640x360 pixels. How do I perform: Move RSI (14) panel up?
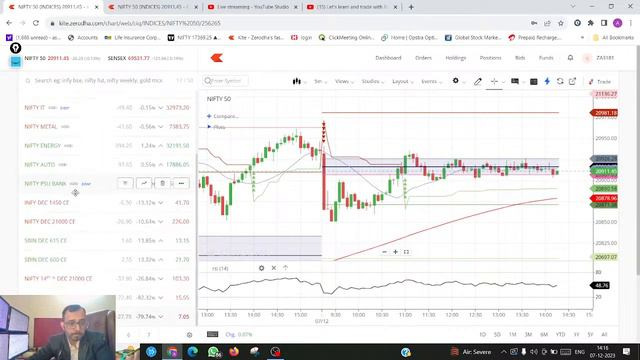click(285, 268)
